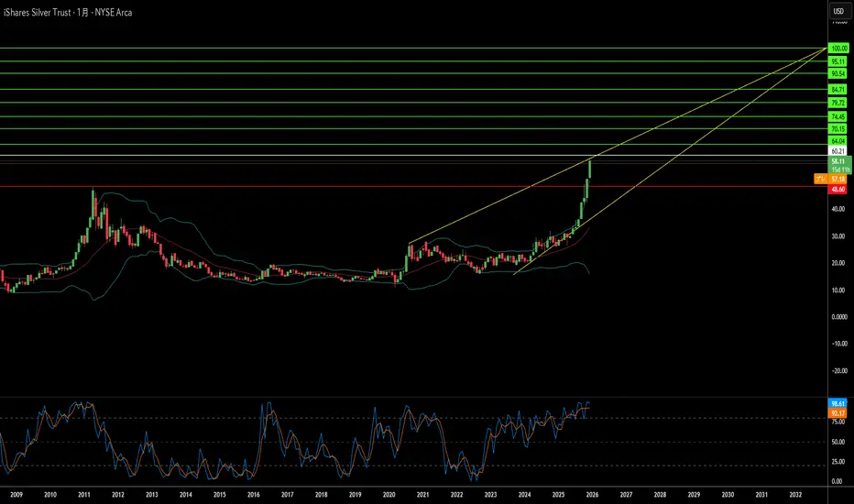Image resolution: width=854 pixels, height=504 pixels.
Task: Click the 70.15 price level label
Action: tap(838, 129)
